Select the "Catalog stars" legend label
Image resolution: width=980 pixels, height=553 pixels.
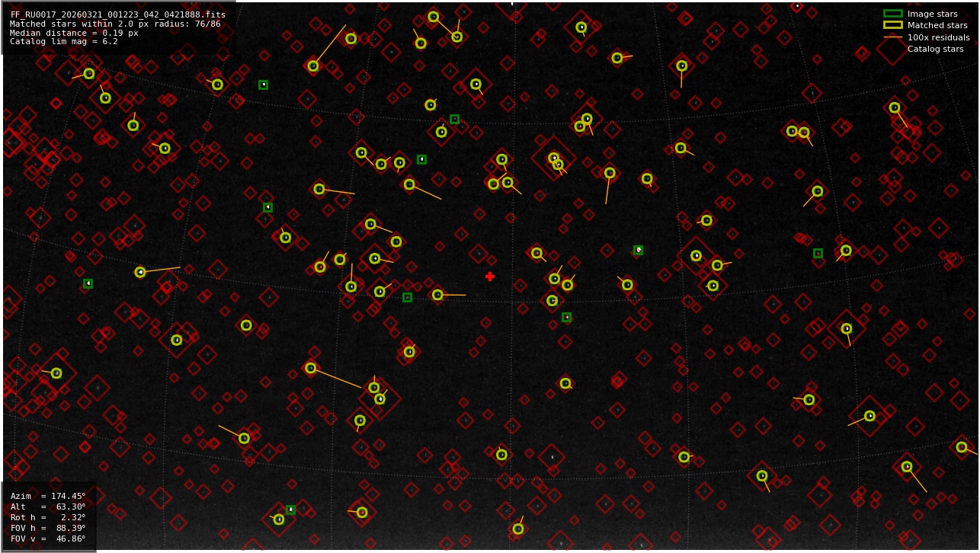pos(935,49)
